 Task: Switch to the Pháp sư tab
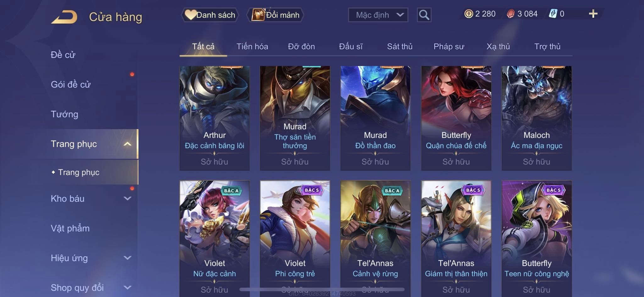coord(449,46)
